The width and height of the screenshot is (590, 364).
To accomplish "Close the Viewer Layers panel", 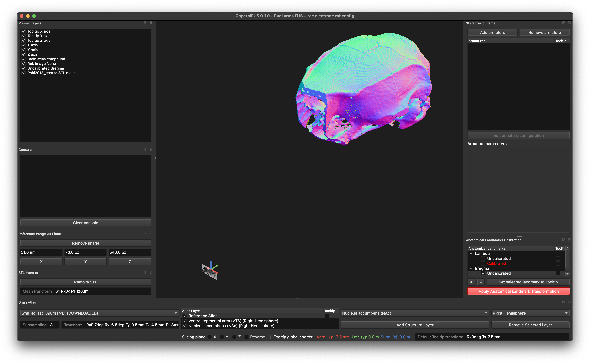I will [x=151, y=23].
